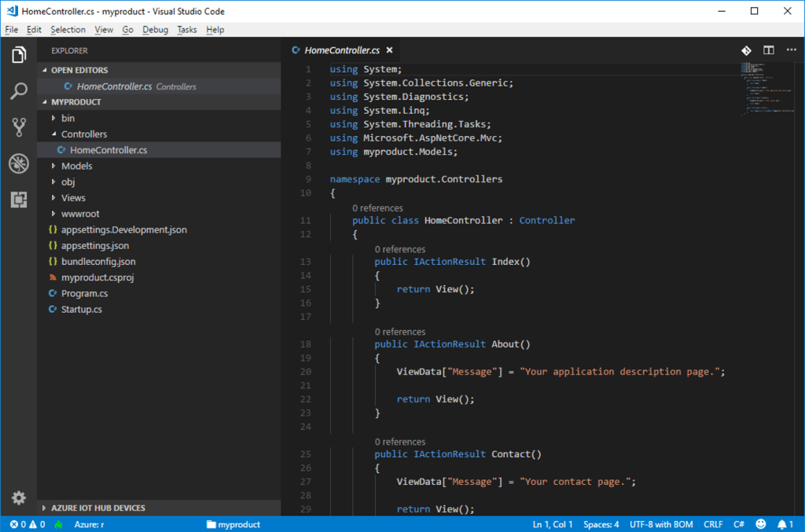
Task: Collapse the OPEN EDITORS section
Action: [x=79, y=70]
